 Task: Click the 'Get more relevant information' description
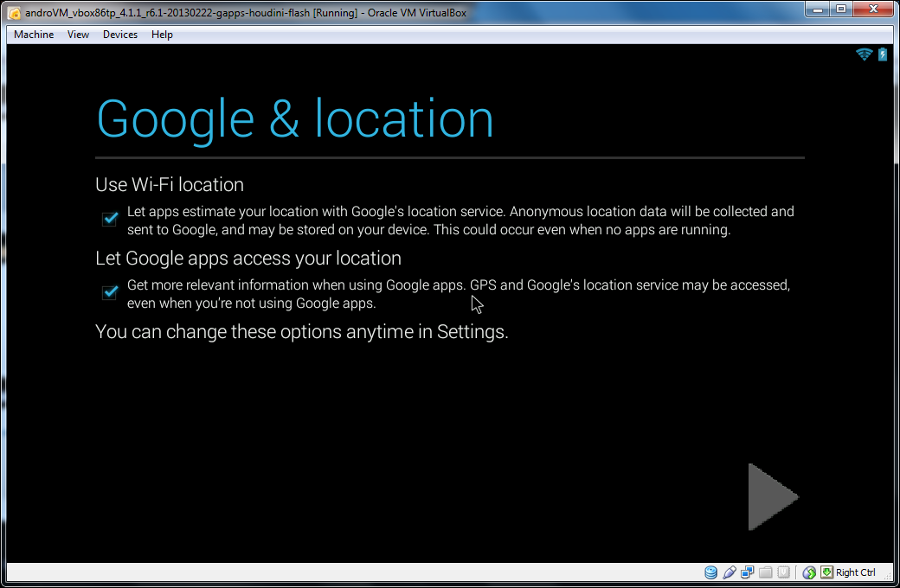pyautogui.click(x=459, y=294)
